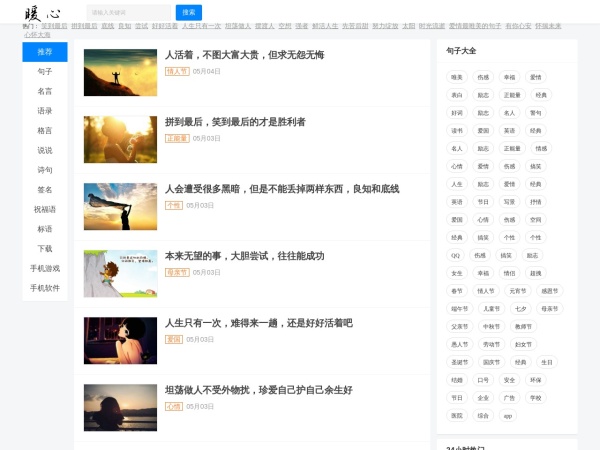The width and height of the screenshot is (600, 450).
Task: Select the 抒情 tag pill
Action: coord(535,202)
